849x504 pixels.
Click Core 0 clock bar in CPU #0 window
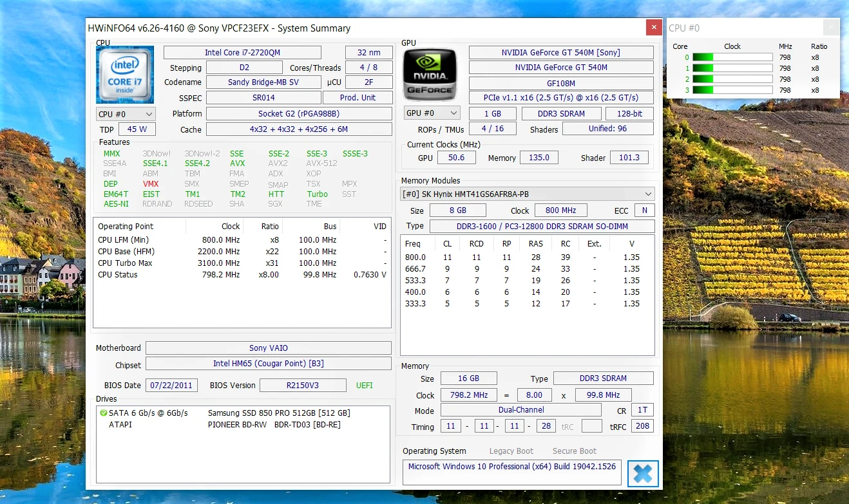tap(732, 57)
